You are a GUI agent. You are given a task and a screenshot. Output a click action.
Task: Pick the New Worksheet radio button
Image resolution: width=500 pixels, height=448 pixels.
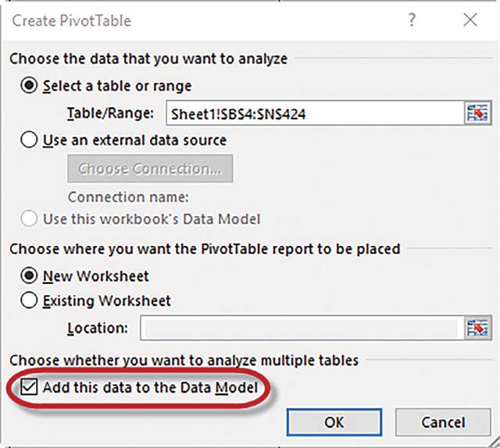click(x=30, y=276)
